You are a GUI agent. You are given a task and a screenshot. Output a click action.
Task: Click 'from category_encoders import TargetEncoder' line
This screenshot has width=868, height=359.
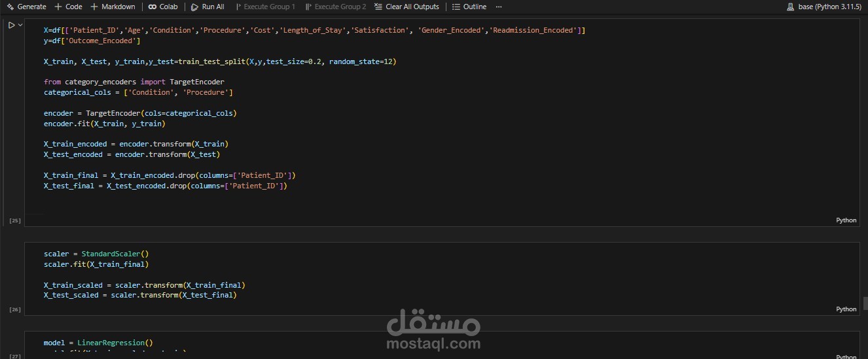[134, 82]
